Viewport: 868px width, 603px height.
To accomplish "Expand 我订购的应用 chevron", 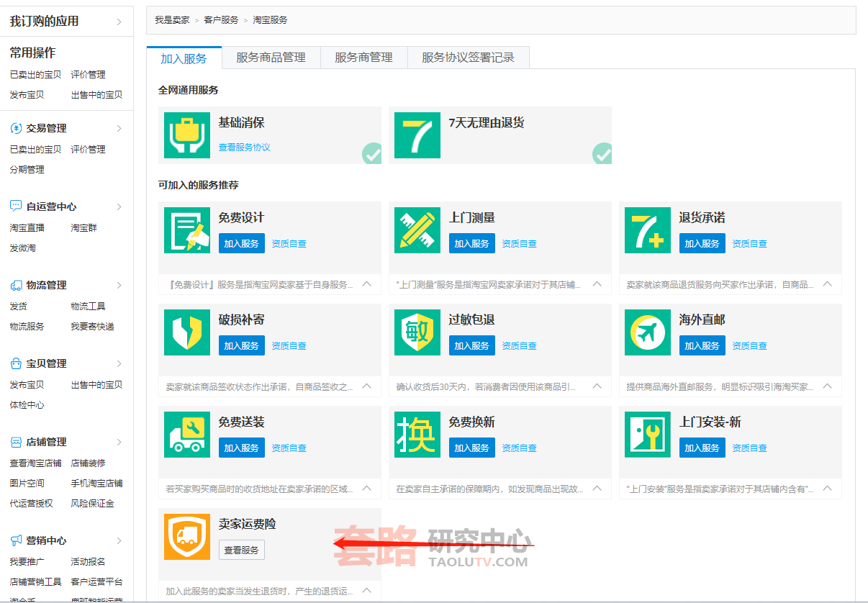I will point(119,22).
